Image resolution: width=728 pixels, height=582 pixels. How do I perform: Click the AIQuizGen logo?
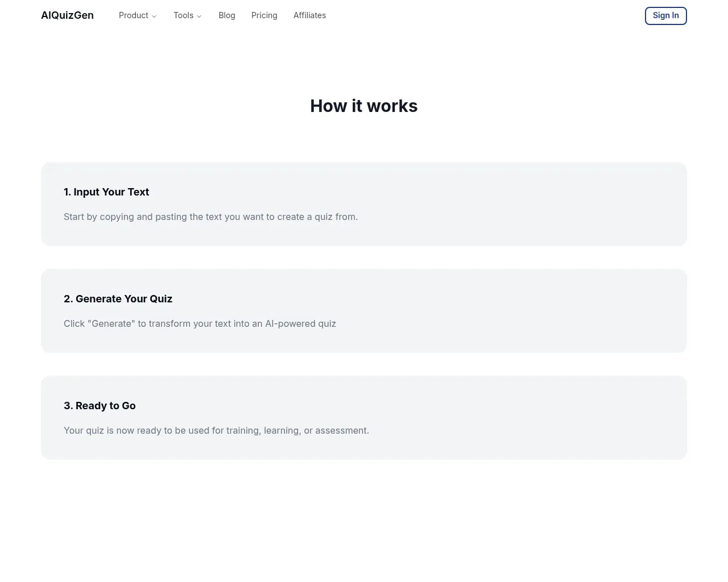coord(67,15)
